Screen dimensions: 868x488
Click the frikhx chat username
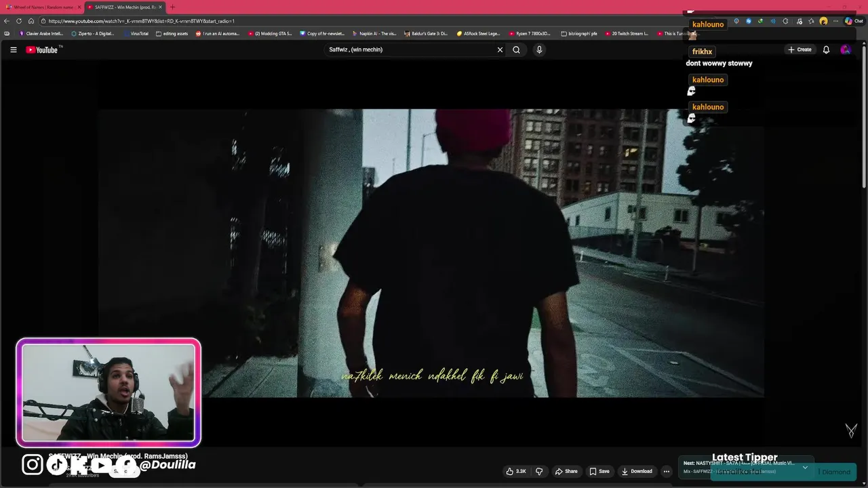(703, 52)
